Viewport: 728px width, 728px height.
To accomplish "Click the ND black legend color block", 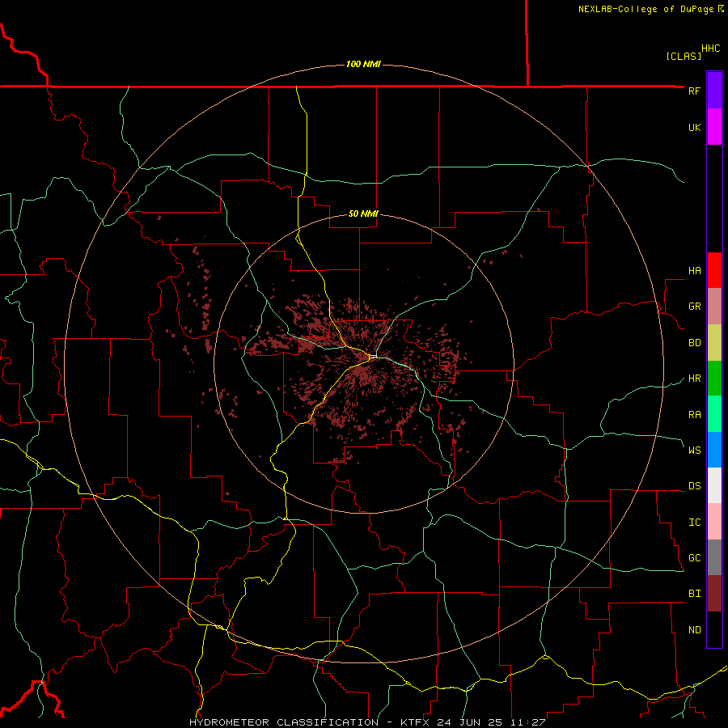I will 714,629.
